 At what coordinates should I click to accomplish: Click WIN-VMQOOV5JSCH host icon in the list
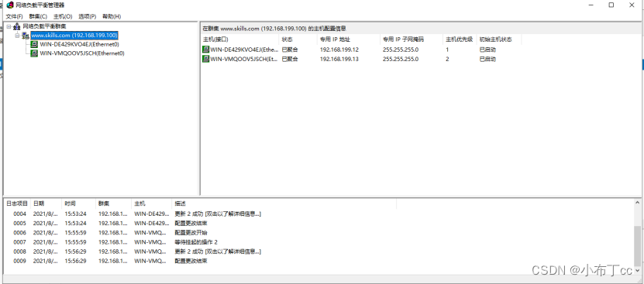[206, 59]
